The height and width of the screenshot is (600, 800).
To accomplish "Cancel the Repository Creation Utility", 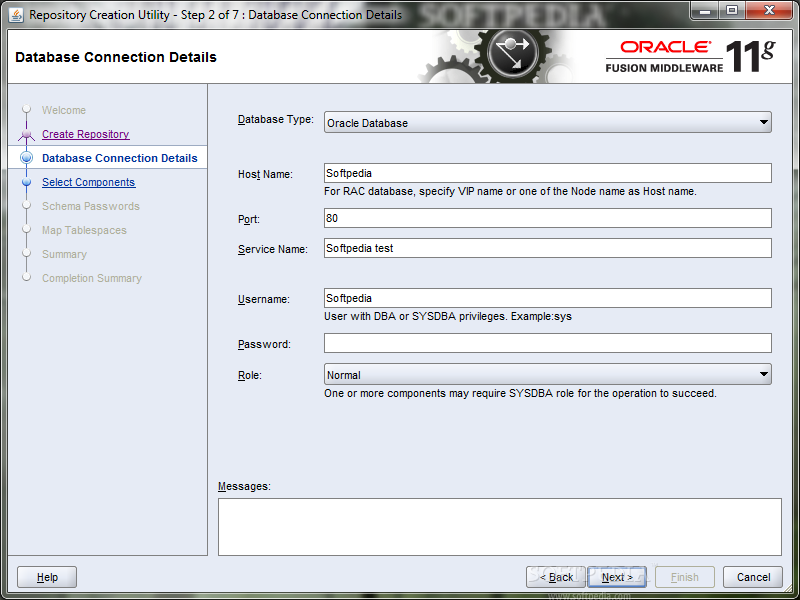I will pyautogui.click(x=753, y=577).
